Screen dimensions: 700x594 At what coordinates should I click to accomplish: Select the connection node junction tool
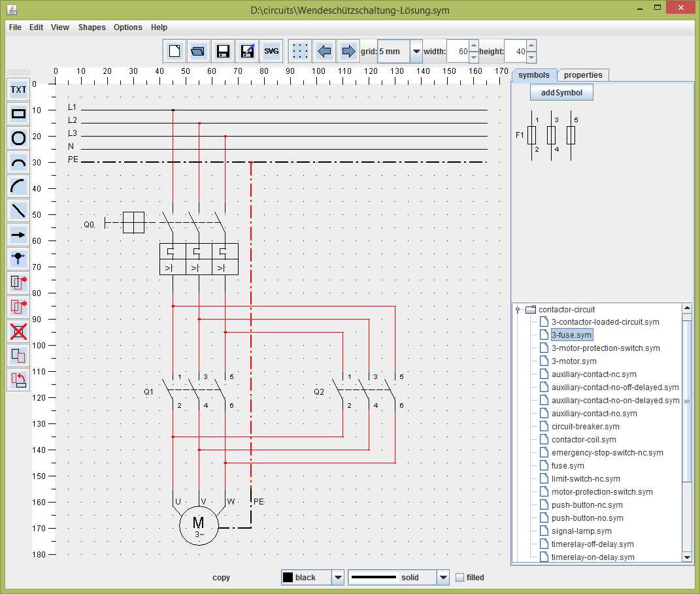coord(18,259)
